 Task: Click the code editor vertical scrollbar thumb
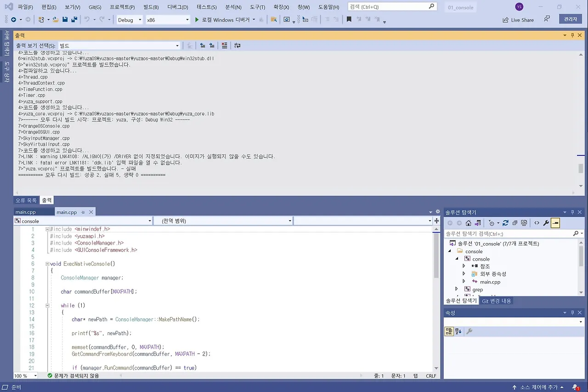pyautogui.click(x=436, y=254)
